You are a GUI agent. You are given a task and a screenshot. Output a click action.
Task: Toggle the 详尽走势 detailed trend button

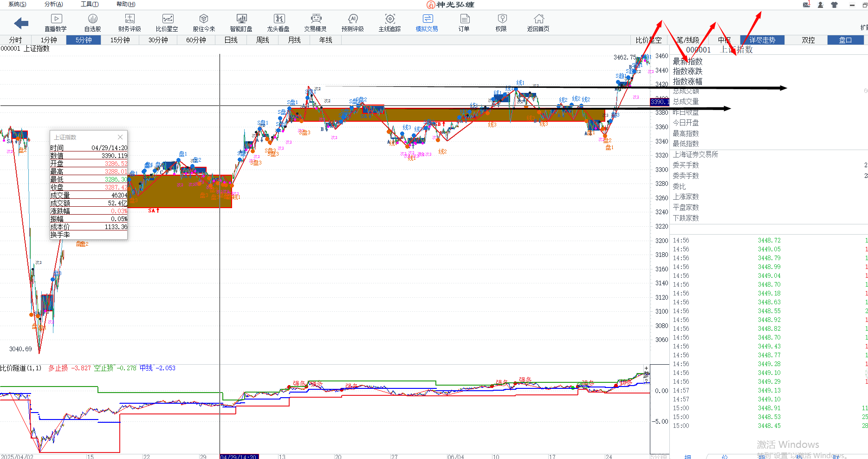(x=762, y=40)
